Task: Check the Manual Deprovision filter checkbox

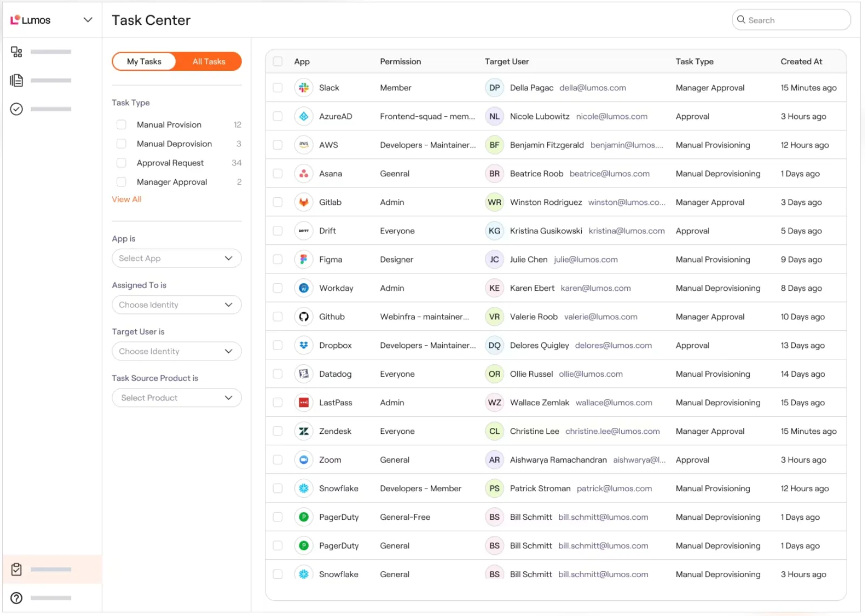Action: [122, 144]
